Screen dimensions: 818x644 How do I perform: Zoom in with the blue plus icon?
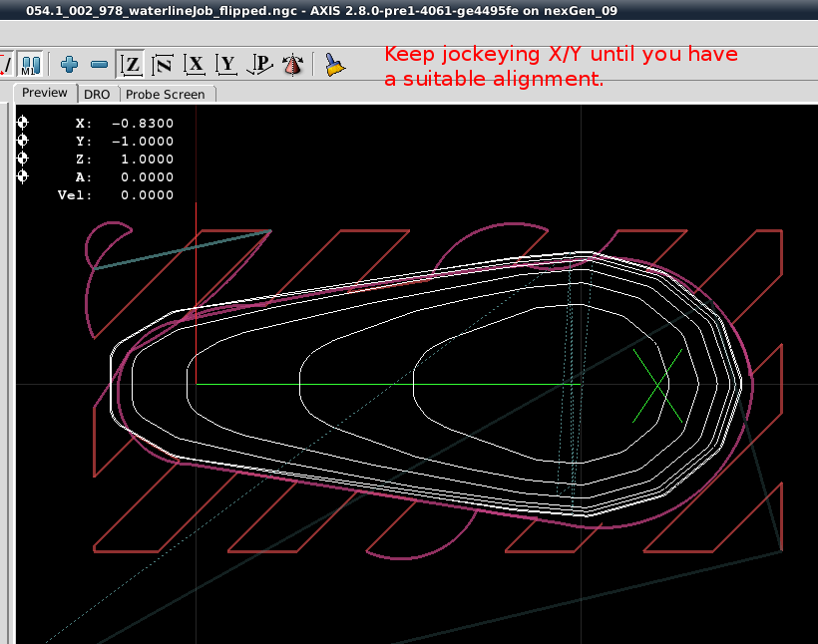pyautogui.click(x=69, y=65)
